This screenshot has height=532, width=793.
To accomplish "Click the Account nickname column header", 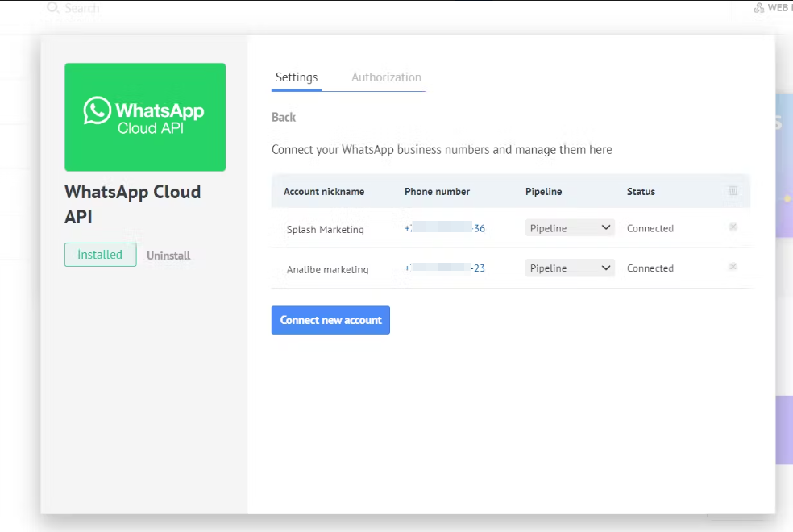I will pyautogui.click(x=324, y=191).
